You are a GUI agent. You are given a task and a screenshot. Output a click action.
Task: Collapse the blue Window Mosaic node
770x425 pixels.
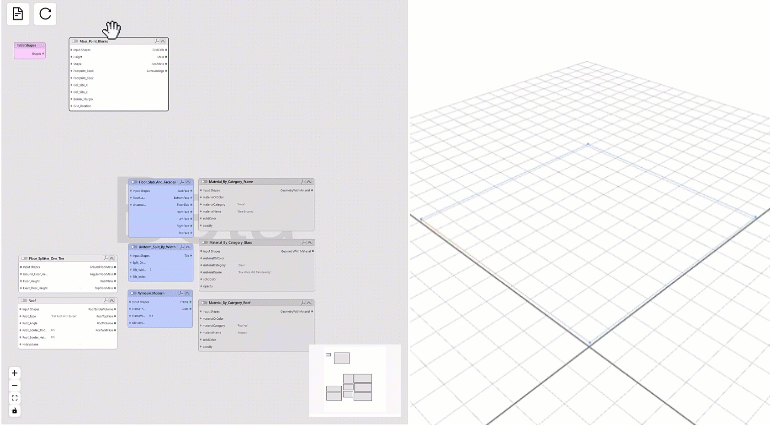tap(188, 293)
